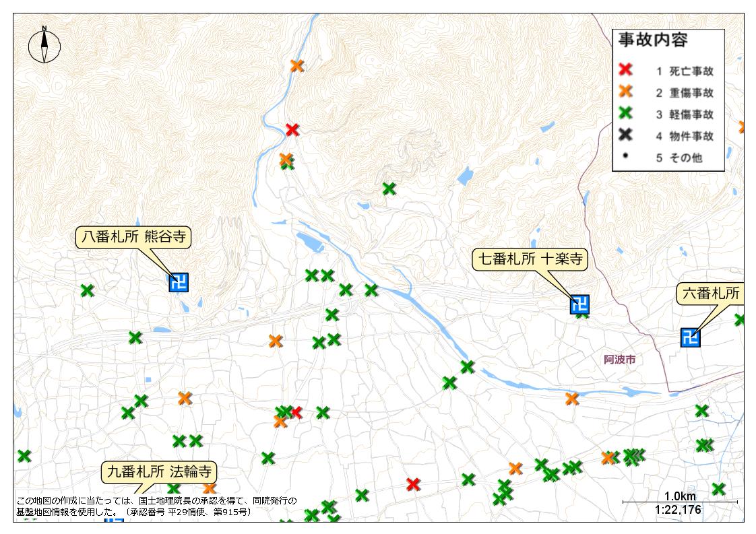Click the temple icon for 十楽寺
The height and width of the screenshot is (534, 756).
579,304
